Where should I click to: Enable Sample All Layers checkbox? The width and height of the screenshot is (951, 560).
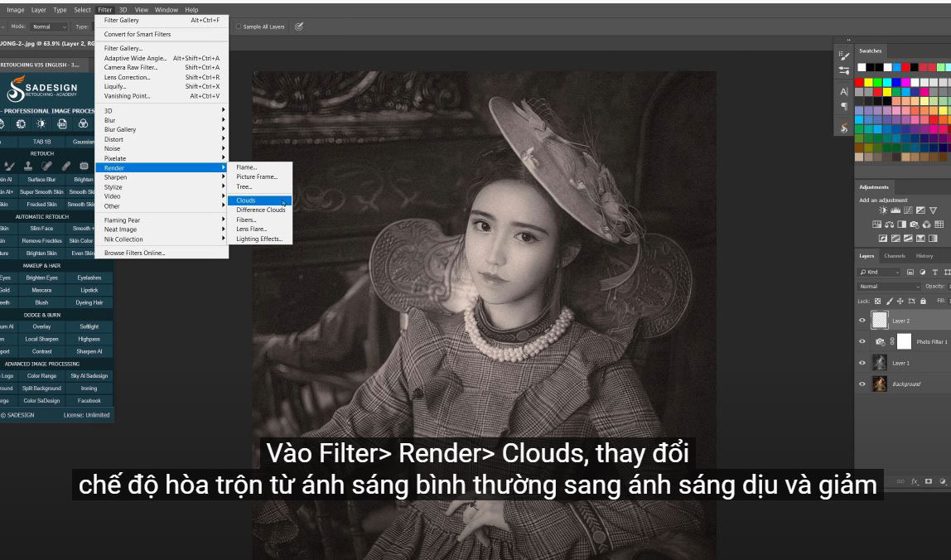click(239, 27)
